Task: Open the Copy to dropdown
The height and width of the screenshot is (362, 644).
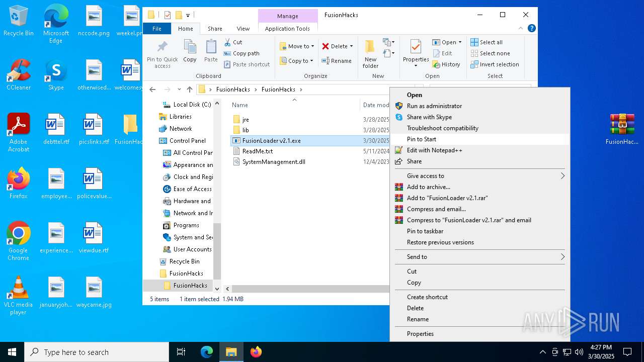Action: (x=297, y=61)
